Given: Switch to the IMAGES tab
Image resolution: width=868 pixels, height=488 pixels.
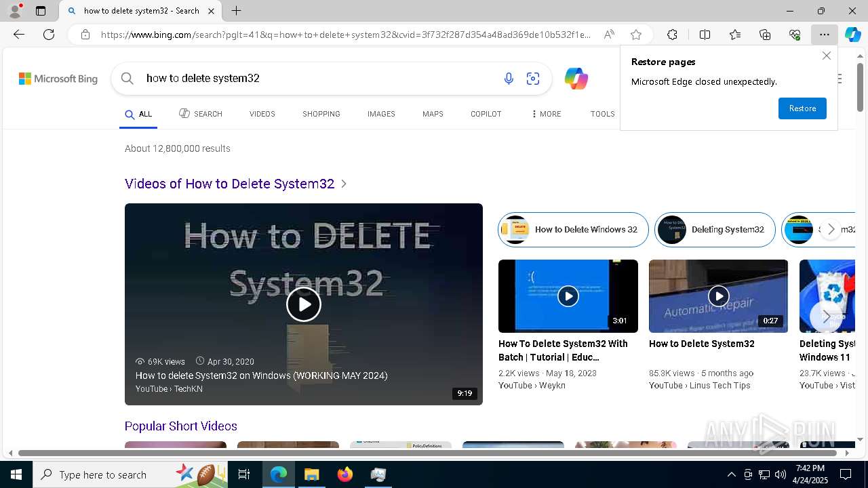Looking at the screenshot, I should [381, 114].
